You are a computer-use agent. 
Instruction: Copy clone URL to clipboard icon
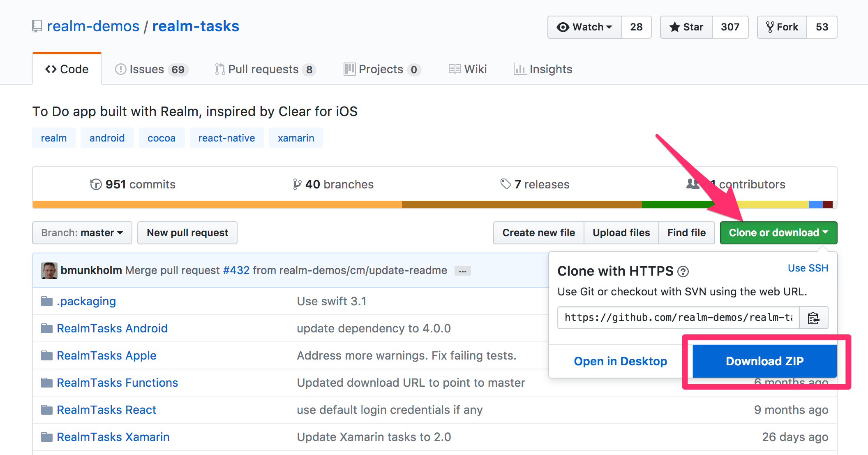(813, 318)
